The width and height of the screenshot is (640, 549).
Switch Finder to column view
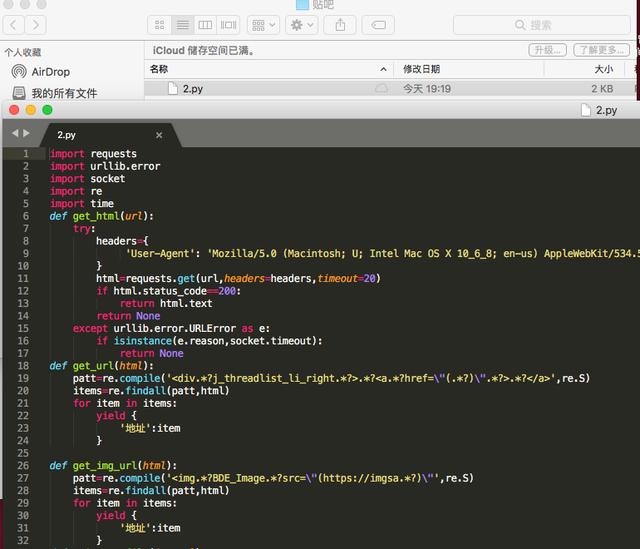[205, 25]
